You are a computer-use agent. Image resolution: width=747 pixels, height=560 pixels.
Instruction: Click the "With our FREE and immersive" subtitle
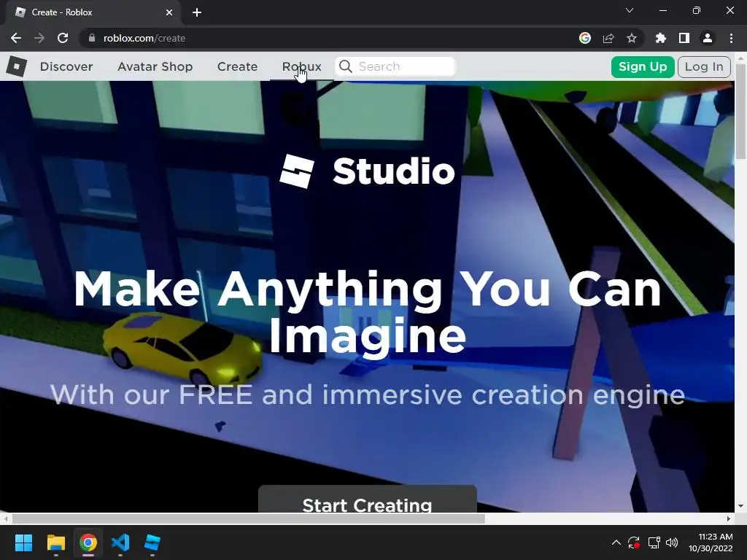368,394
